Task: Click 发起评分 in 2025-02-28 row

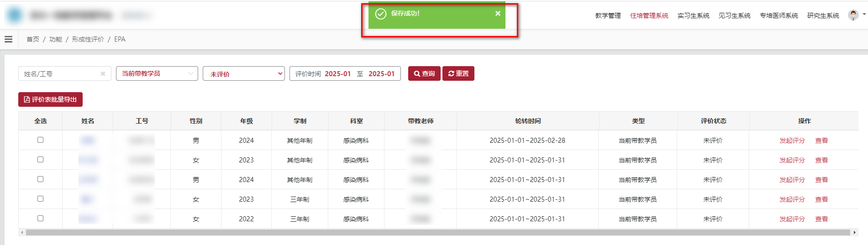Action: (x=792, y=141)
